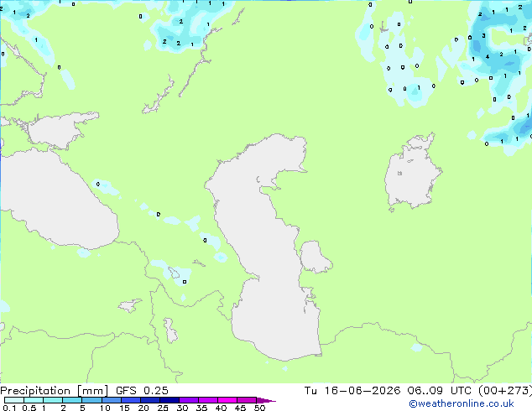Click the '50' legend label
Viewport: 532px width, 411px height.
click(259, 408)
